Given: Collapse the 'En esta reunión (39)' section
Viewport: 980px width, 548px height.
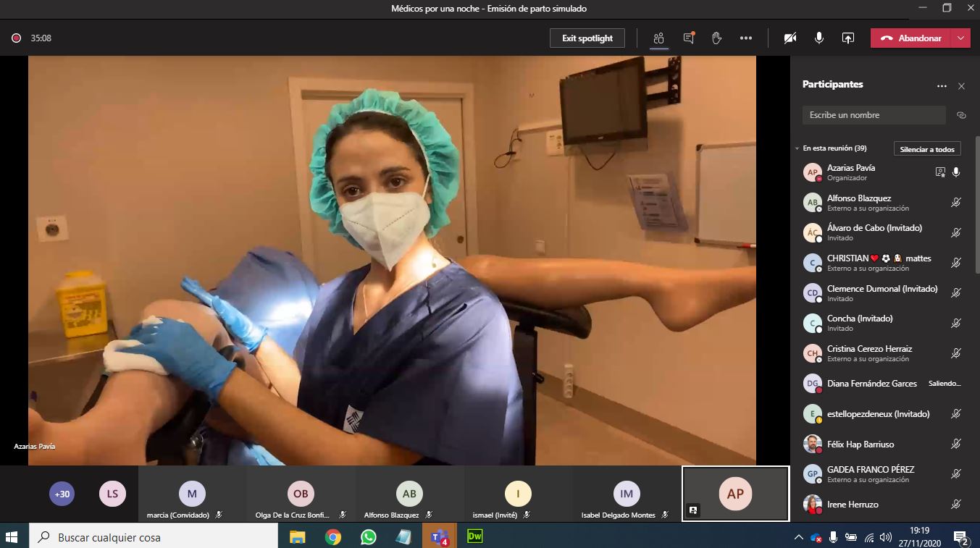Looking at the screenshot, I should coord(797,148).
